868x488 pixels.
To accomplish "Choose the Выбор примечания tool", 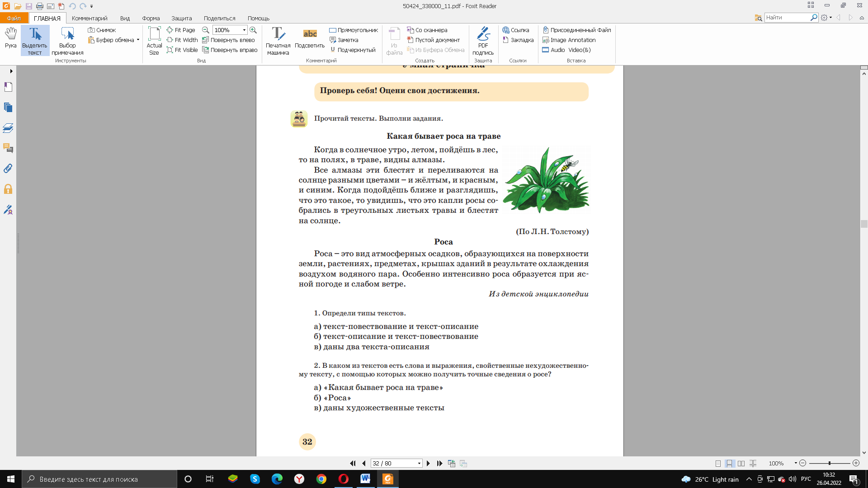I will (x=67, y=41).
